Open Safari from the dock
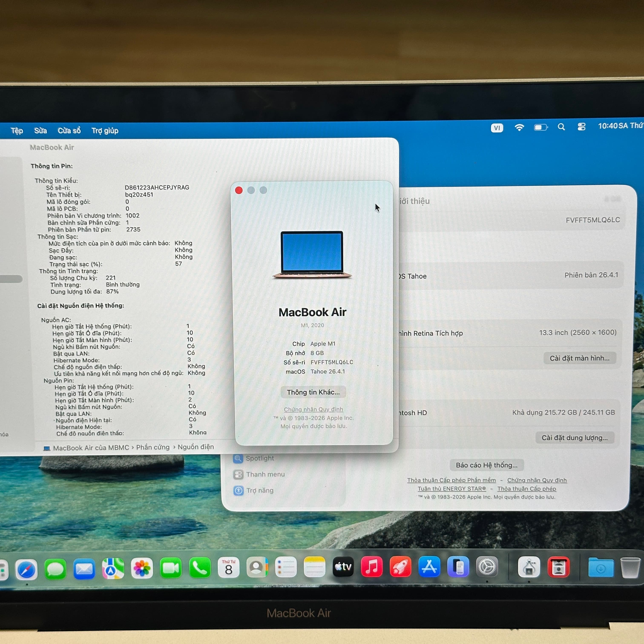 point(26,569)
